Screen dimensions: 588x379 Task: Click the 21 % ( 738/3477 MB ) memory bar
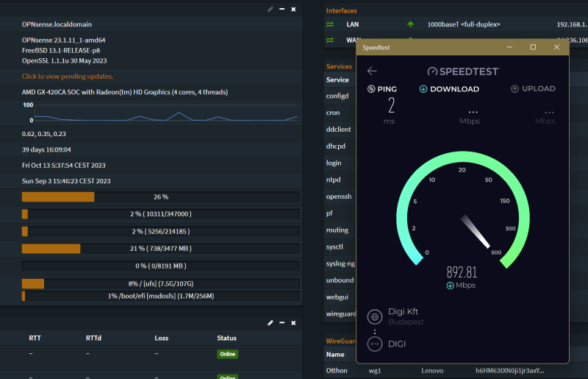[x=160, y=248]
